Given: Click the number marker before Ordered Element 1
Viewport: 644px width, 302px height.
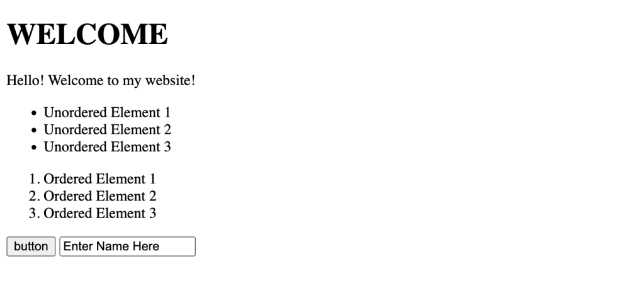Looking at the screenshot, I should click(x=34, y=179).
